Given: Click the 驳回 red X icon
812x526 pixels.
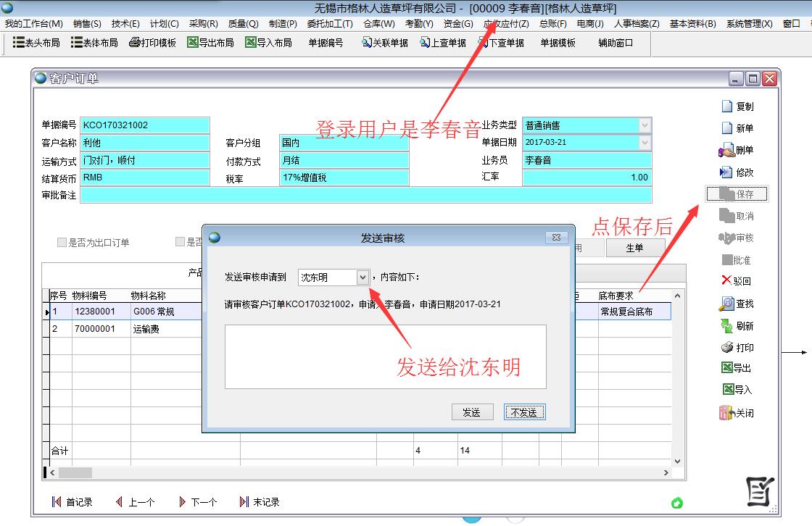Looking at the screenshot, I should pyautogui.click(x=726, y=280).
